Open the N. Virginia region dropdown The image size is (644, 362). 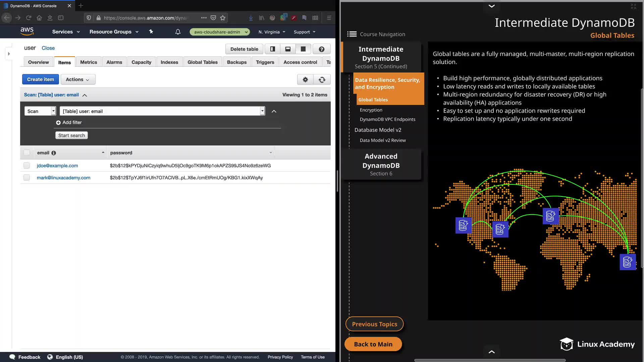(272, 32)
